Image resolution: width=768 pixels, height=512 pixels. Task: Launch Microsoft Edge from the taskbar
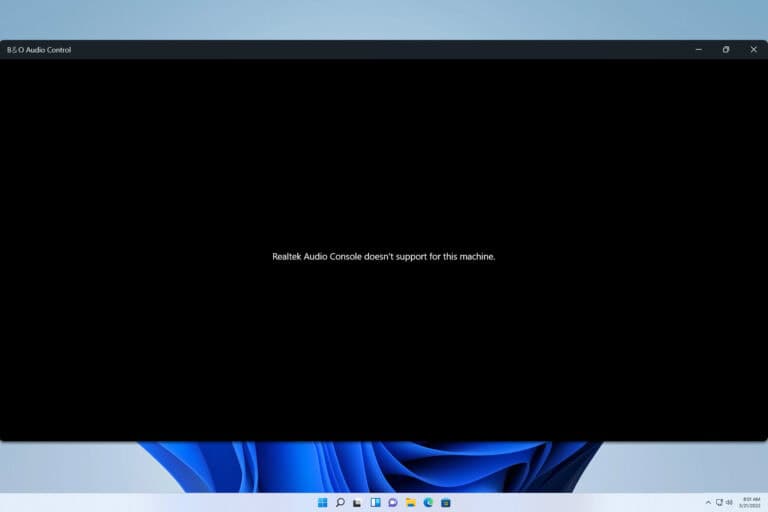pyautogui.click(x=428, y=503)
